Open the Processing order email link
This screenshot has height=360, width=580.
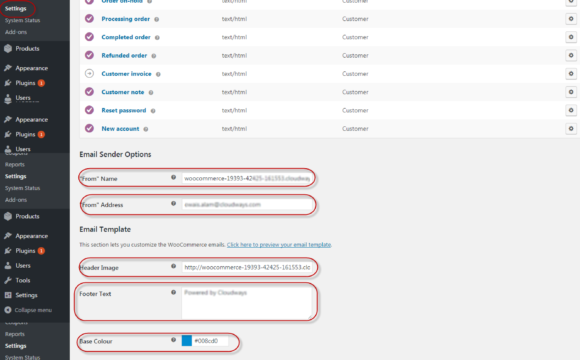[x=126, y=19]
